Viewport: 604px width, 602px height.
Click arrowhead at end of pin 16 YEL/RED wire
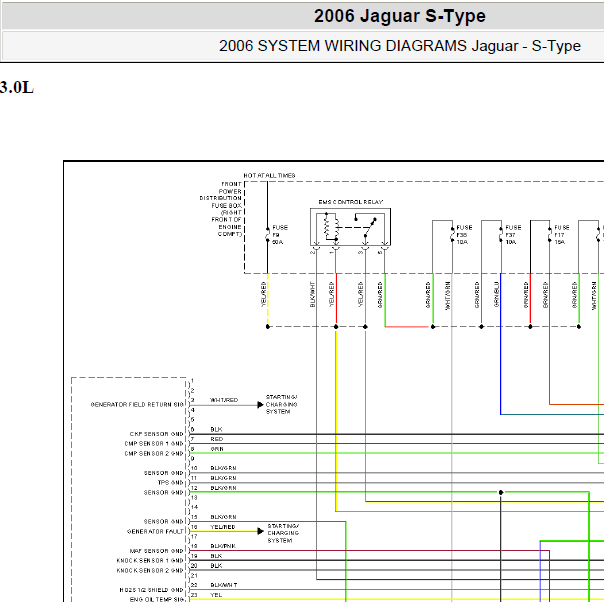[260, 532]
